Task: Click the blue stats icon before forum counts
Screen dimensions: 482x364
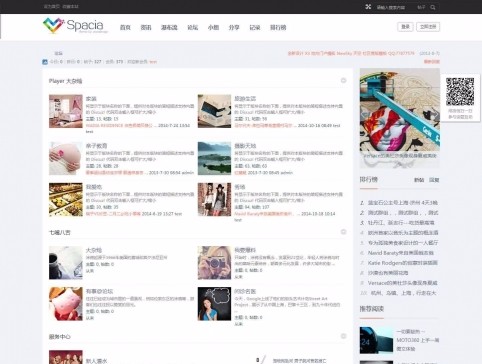Action: point(45,62)
